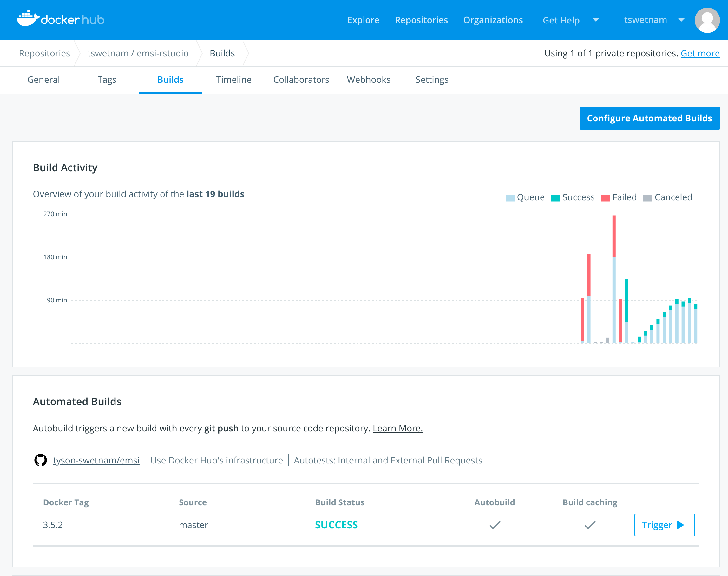Open the Settings tab
Image resolution: width=728 pixels, height=576 pixels.
(432, 80)
